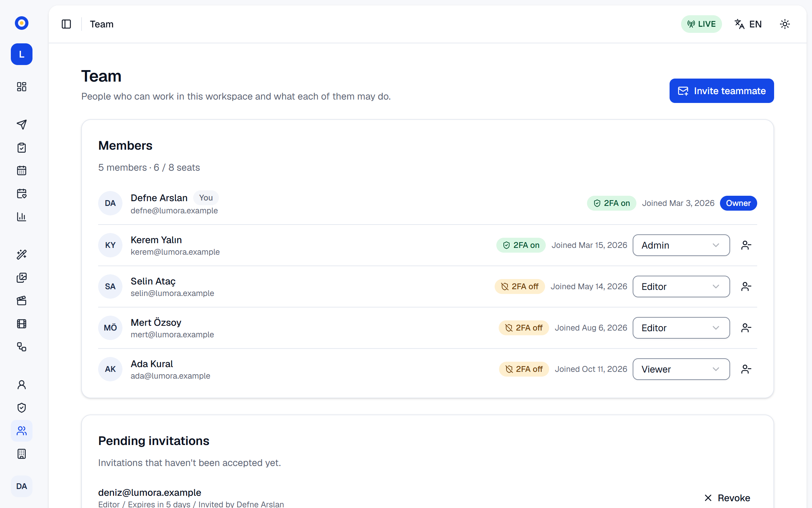Open Selin Ataç's Editor role dropdown
Image resolution: width=812 pixels, height=508 pixels.
pos(681,287)
